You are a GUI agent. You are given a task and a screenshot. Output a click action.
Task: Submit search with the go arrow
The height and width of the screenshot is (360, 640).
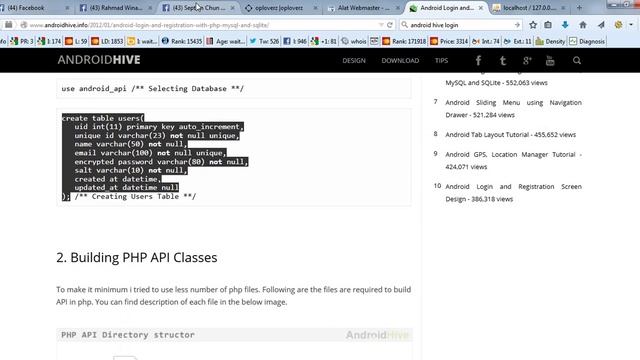pos(517,25)
